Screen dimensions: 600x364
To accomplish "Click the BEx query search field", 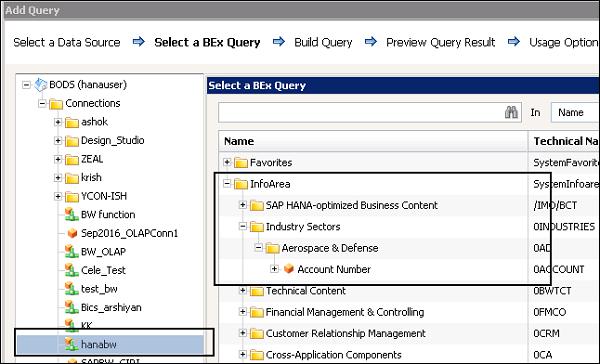I will tap(361, 113).
